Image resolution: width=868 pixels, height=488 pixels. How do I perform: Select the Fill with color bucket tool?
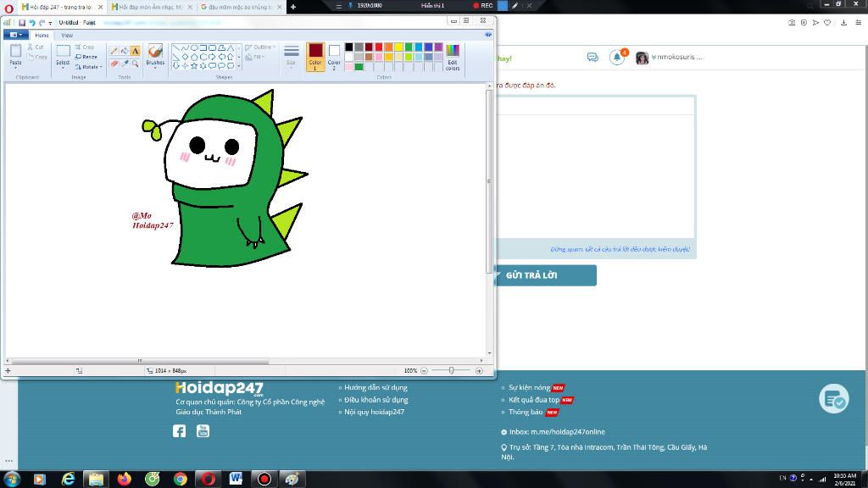click(125, 51)
